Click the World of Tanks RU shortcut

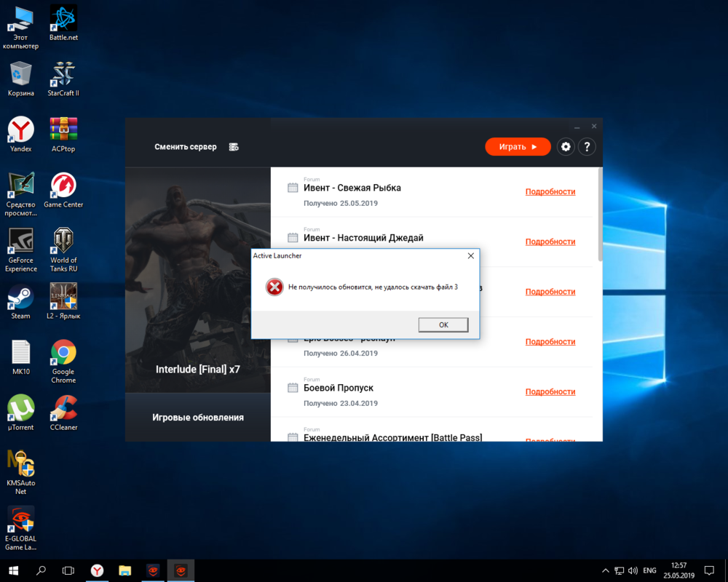[x=63, y=247]
